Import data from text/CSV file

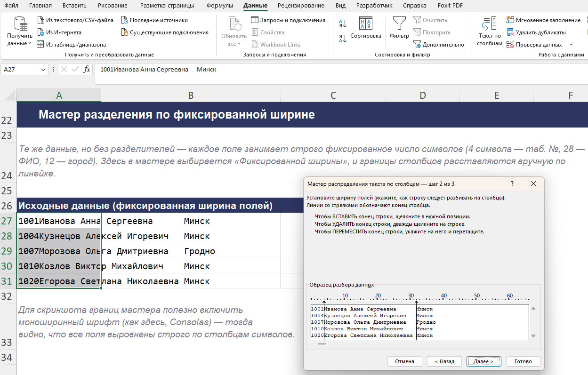(x=75, y=20)
